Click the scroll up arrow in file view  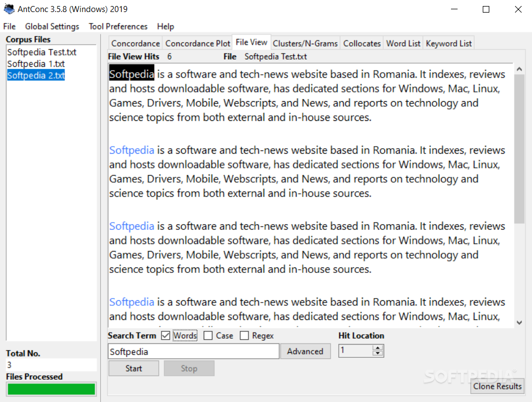point(519,69)
